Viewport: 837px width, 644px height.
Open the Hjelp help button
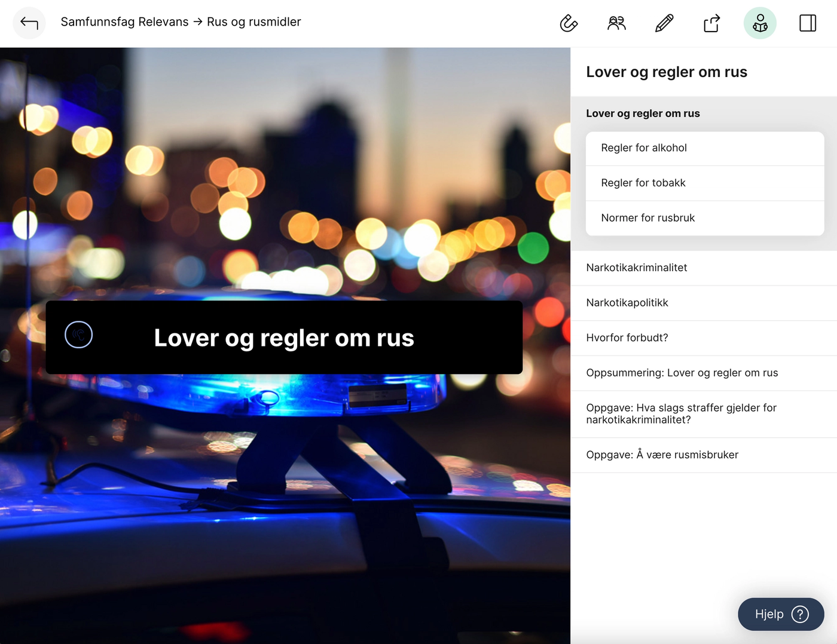(x=781, y=614)
